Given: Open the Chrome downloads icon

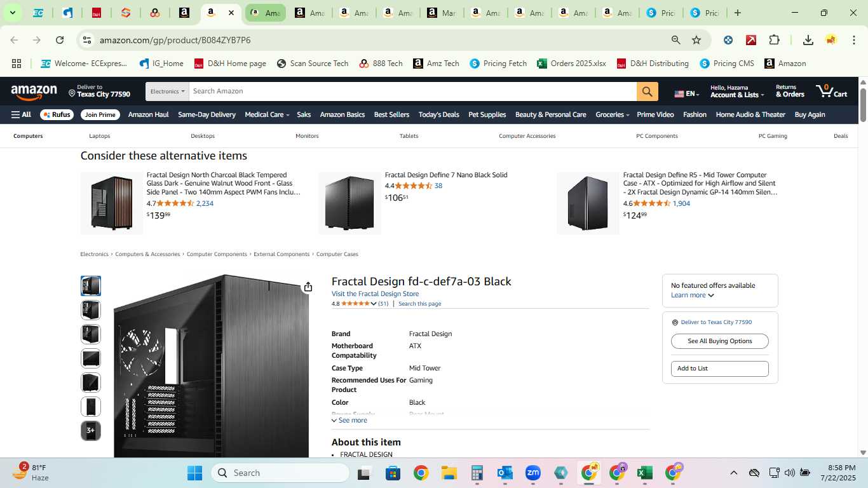Looking at the screenshot, I should pos(808,40).
